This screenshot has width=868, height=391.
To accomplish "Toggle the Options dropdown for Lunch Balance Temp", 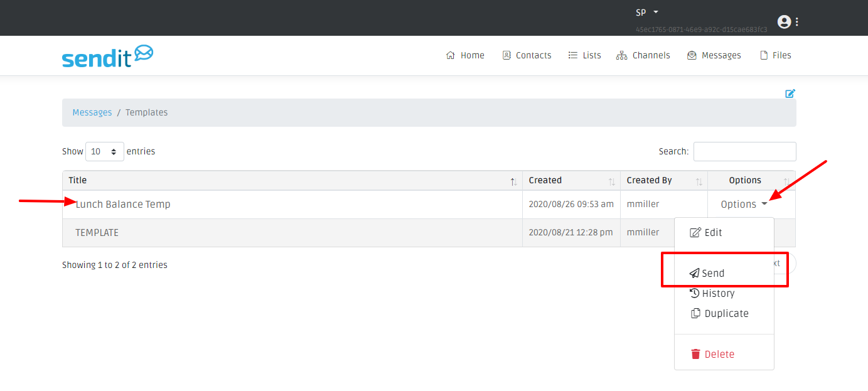I will tap(744, 204).
